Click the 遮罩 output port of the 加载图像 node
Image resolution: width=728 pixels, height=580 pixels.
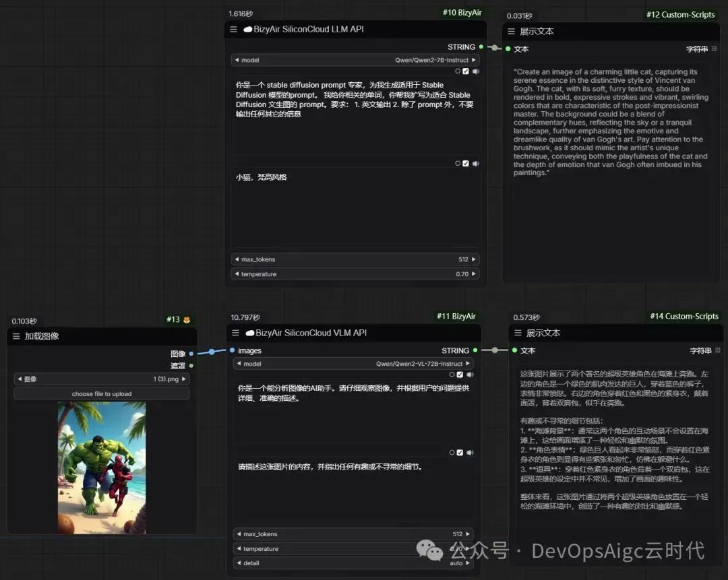click(x=191, y=366)
